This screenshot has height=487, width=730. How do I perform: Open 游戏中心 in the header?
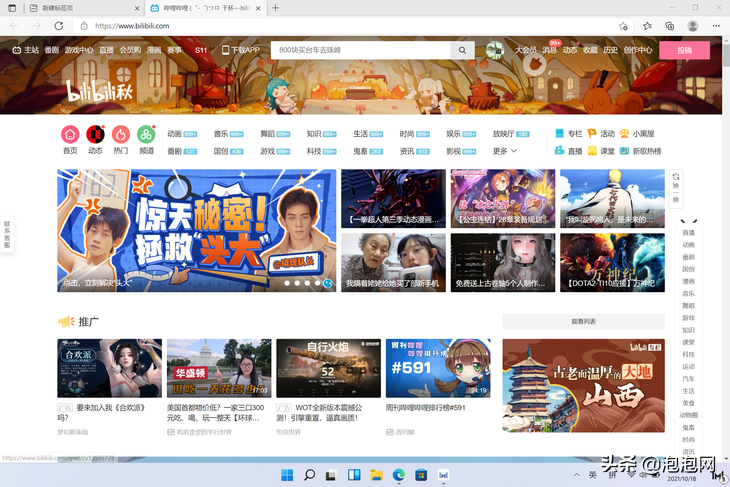pos(79,50)
